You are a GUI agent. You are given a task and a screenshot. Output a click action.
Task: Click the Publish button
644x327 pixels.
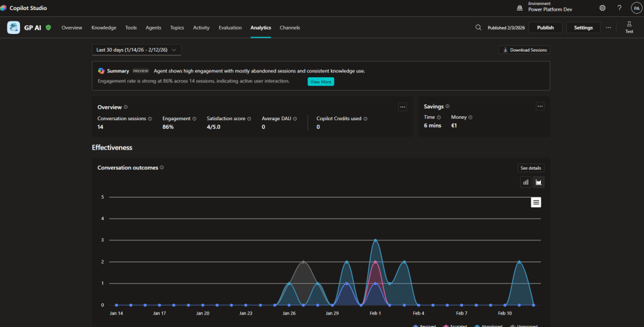pos(545,28)
